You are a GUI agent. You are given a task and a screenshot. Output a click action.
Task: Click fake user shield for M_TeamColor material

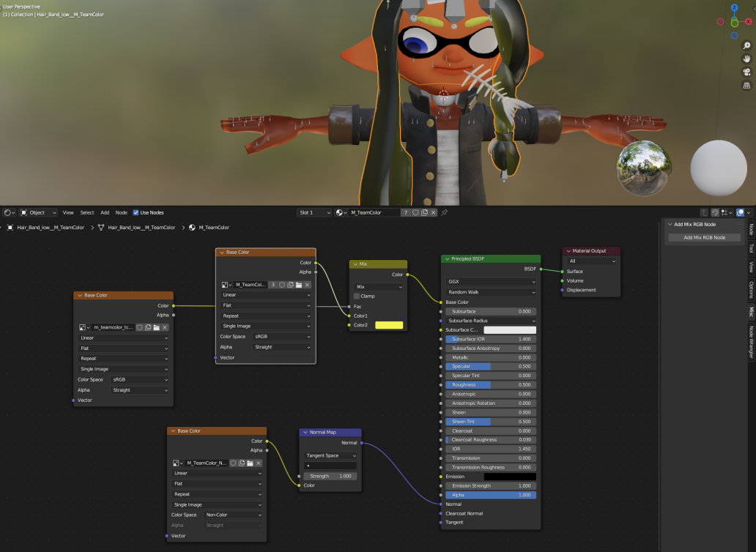tap(415, 212)
